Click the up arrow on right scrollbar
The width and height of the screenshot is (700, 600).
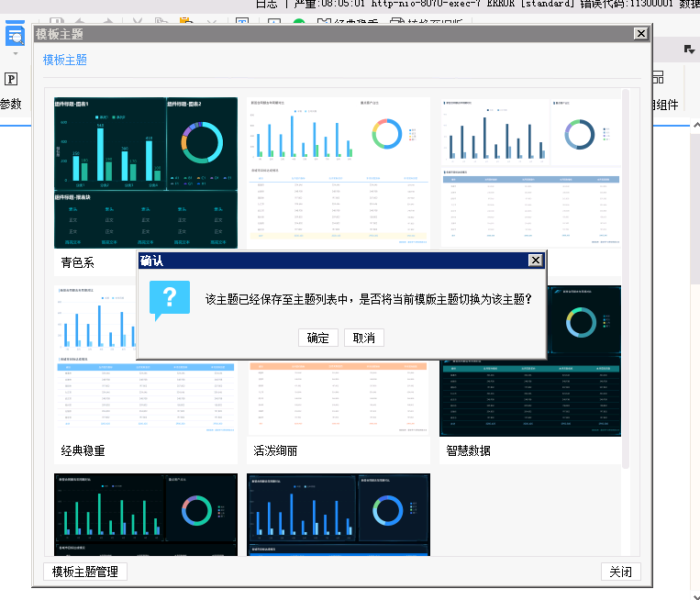coord(696,126)
